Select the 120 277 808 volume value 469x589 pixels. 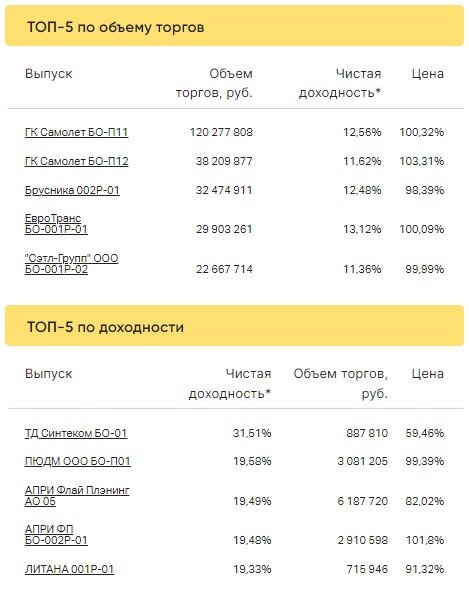(221, 132)
